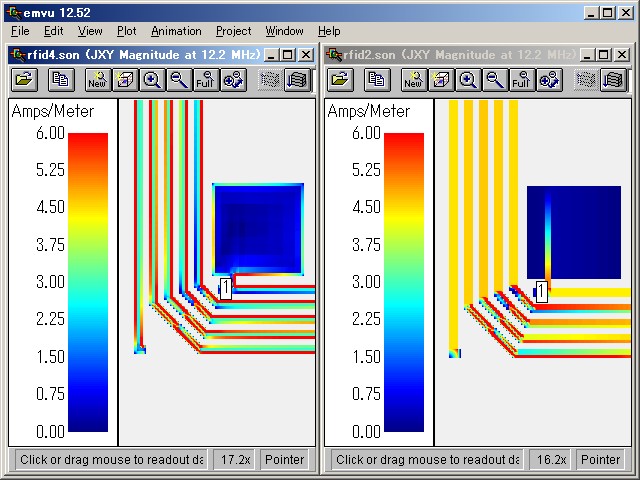640x480 pixels.
Task: Zoom out icon in rfid4.son toolbar
Action: 179,80
